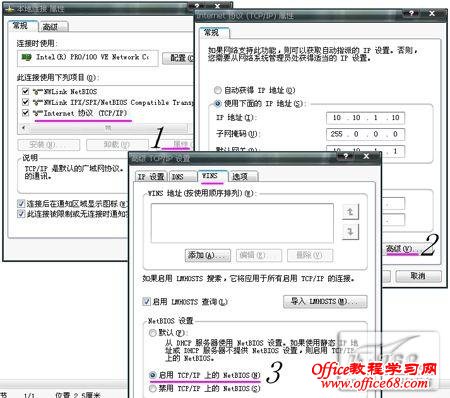
Task: Click the move-down arrow beside WINS list
Action: tap(350, 232)
